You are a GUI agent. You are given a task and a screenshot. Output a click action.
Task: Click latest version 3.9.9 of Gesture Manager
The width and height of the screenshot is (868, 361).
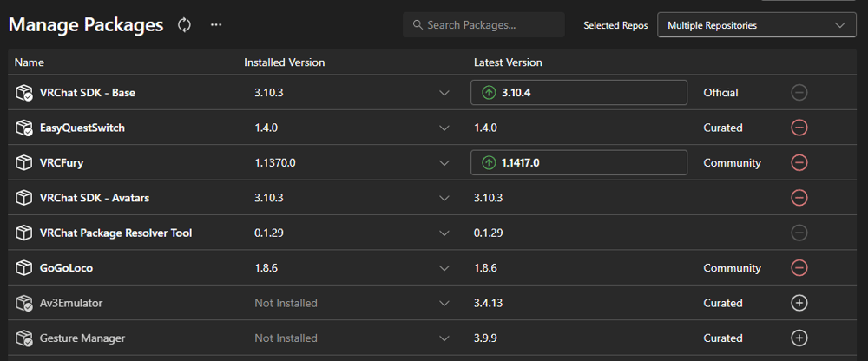coord(485,338)
